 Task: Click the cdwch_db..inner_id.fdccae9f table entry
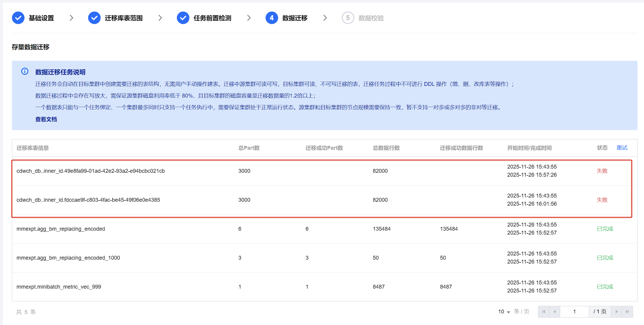point(88,200)
